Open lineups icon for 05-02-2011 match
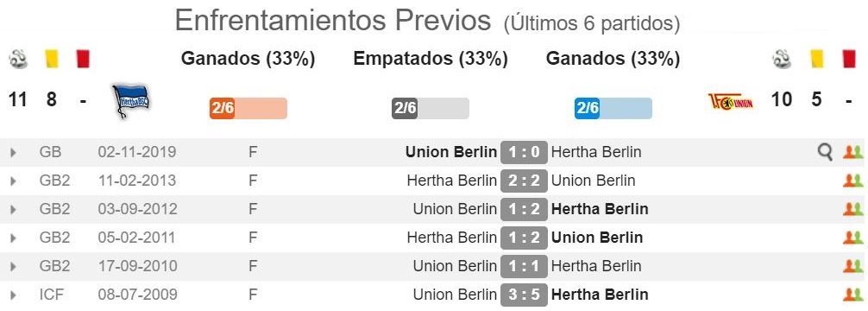This screenshot has height=311, width=868. click(853, 238)
